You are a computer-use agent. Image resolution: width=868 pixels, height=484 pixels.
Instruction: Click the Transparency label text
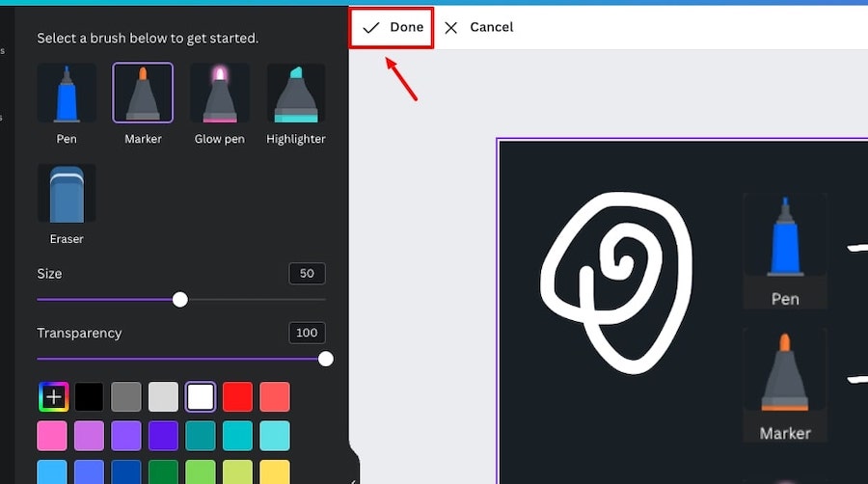point(79,333)
